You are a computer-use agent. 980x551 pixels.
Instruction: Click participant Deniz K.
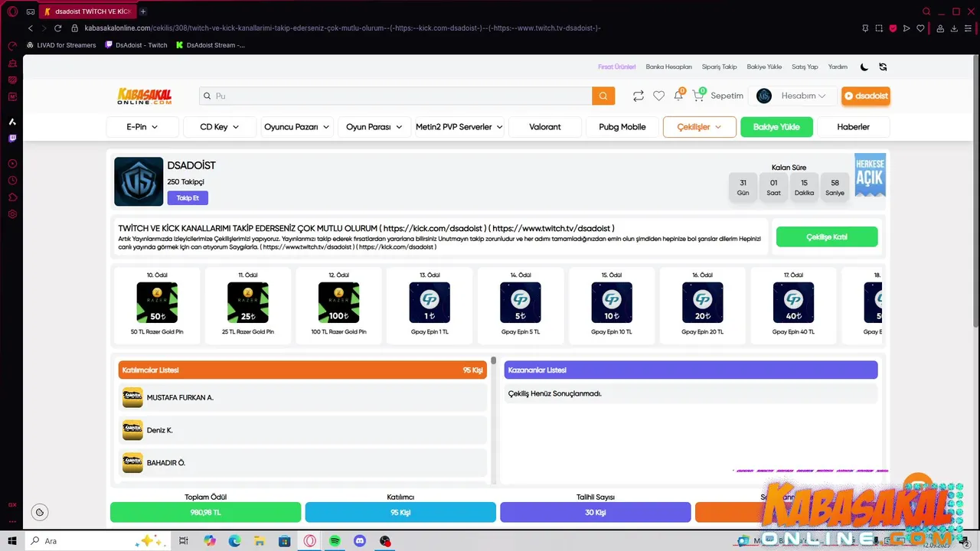(302, 430)
